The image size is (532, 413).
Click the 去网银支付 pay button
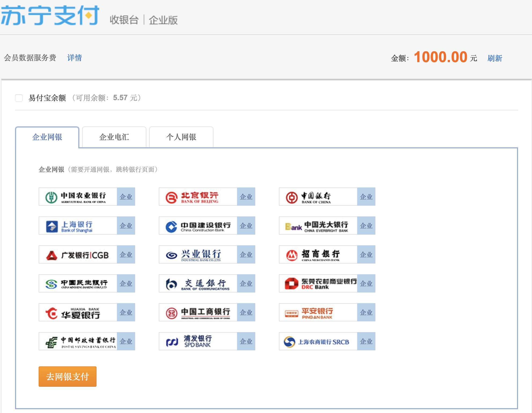point(68,377)
